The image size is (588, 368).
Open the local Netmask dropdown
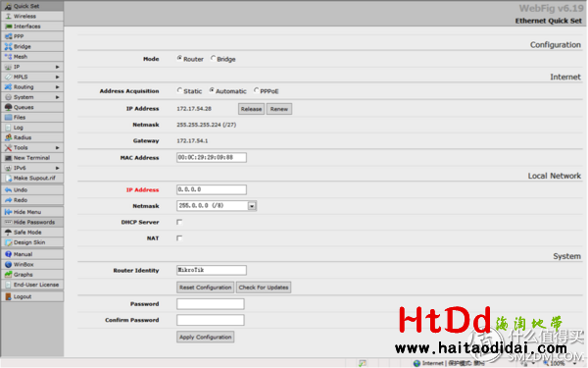pos(252,206)
